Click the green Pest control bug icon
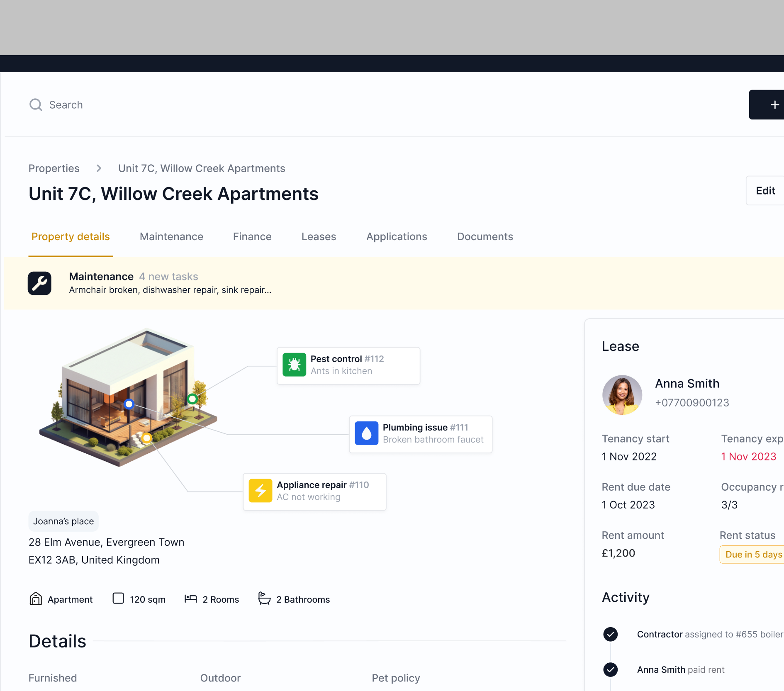784x691 pixels. pos(295,365)
